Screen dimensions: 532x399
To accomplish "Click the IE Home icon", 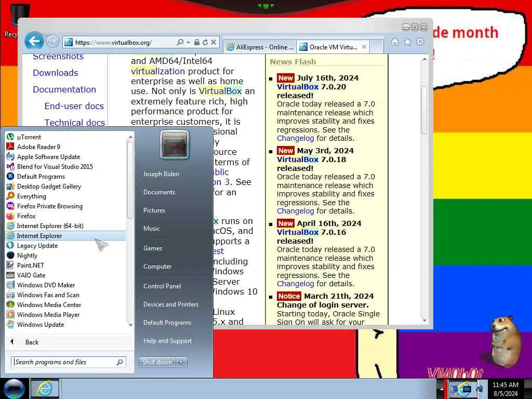I will pos(395,42).
